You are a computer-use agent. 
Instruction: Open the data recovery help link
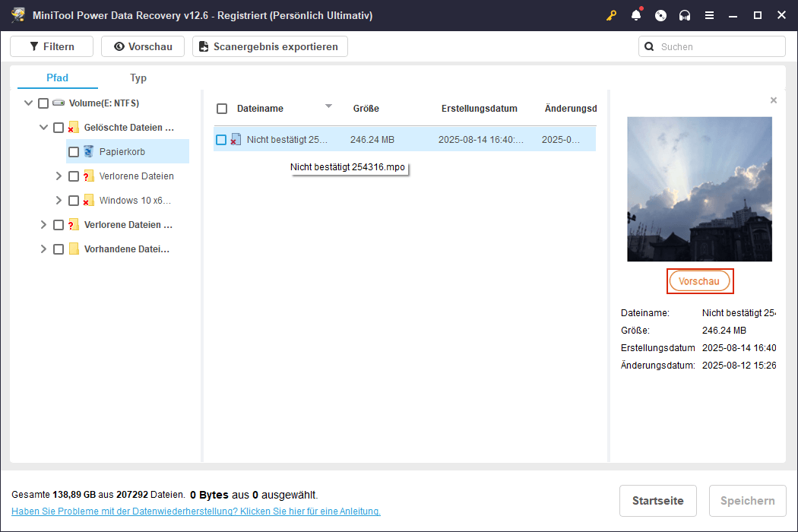(196, 511)
